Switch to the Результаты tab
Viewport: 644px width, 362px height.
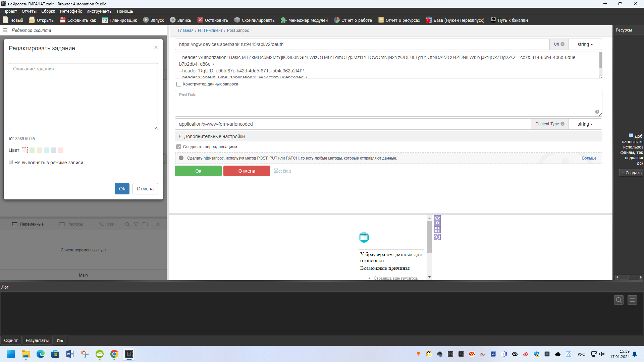tap(37, 341)
